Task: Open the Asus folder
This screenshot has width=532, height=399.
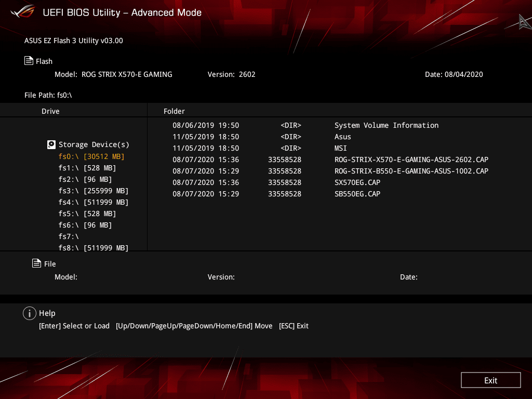Action: pyautogui.click(x=343, y=137)
